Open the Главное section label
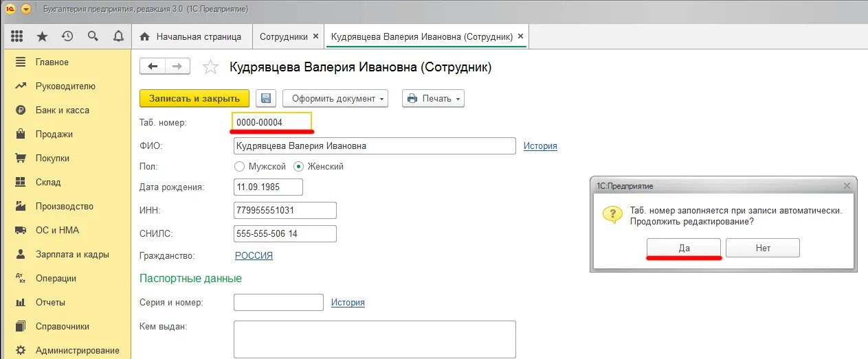The image size is (868, 359). point(52,62)
